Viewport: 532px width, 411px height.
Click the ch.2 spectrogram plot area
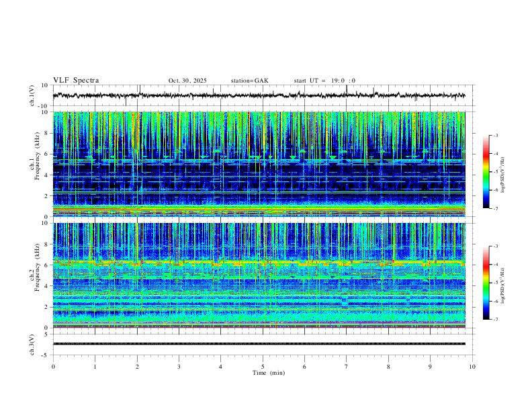click(x=259, y=275)
